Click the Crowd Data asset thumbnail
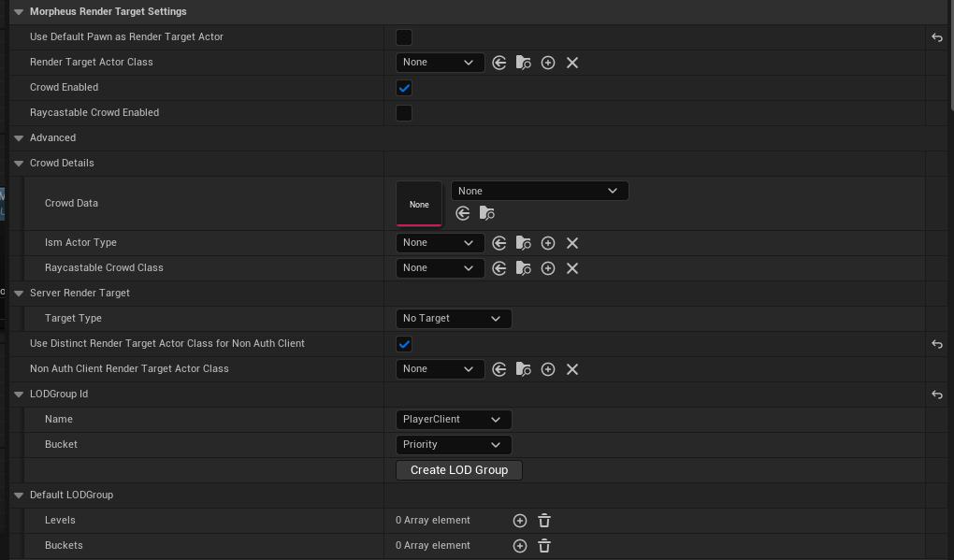Screen dimensions: 954x560 419,204
